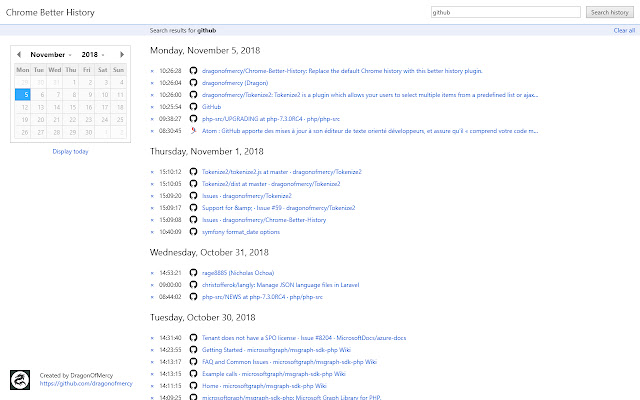
Task: Open Example calls msgraph-sdk-php Wiki link
Action: (273, 374)
